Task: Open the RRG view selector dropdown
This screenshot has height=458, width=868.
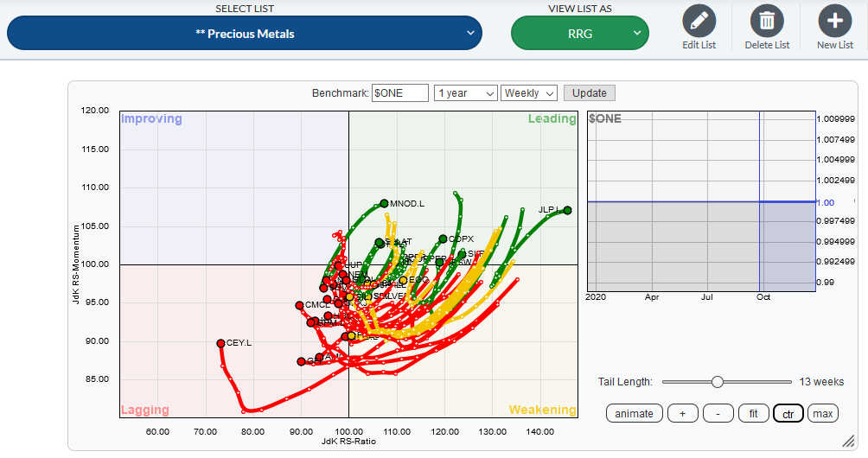Action: (x=579, y=33)
